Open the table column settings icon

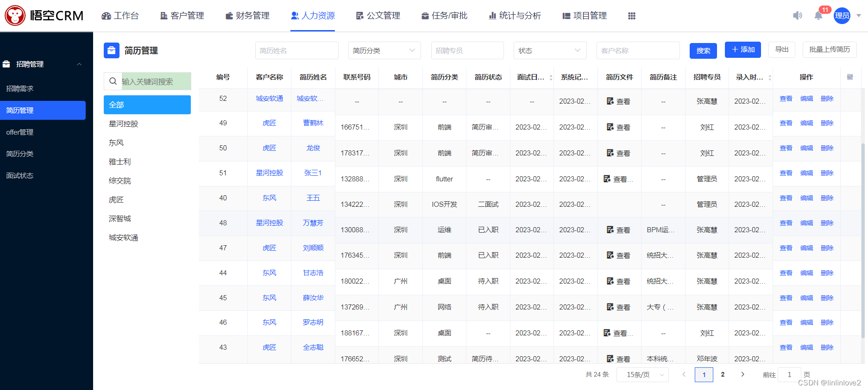(850, 77)
